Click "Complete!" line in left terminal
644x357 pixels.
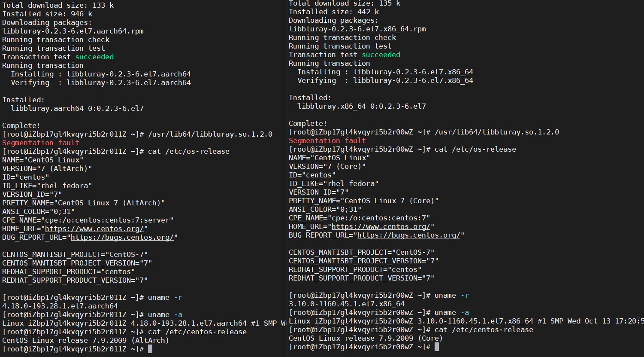coord(21,125)
